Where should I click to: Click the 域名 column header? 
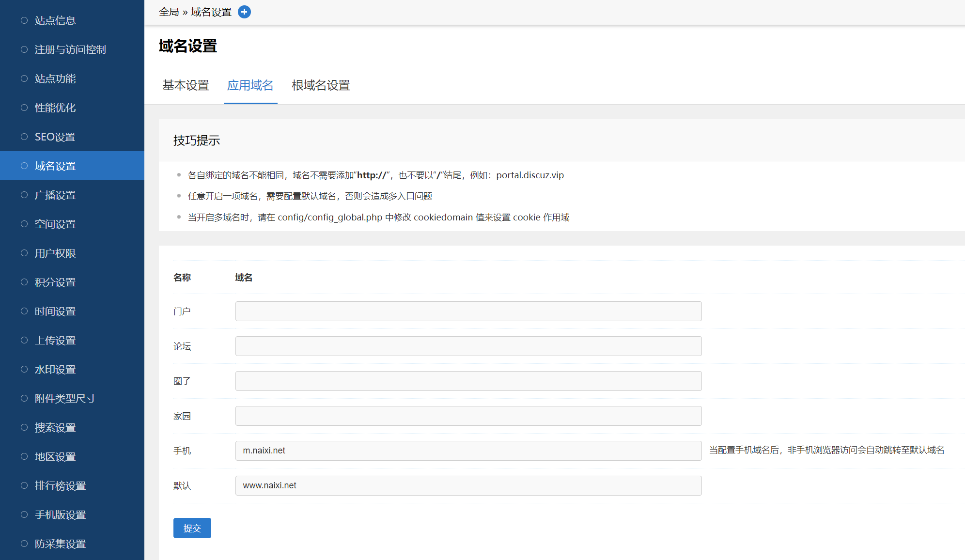(x=244, y=278)
